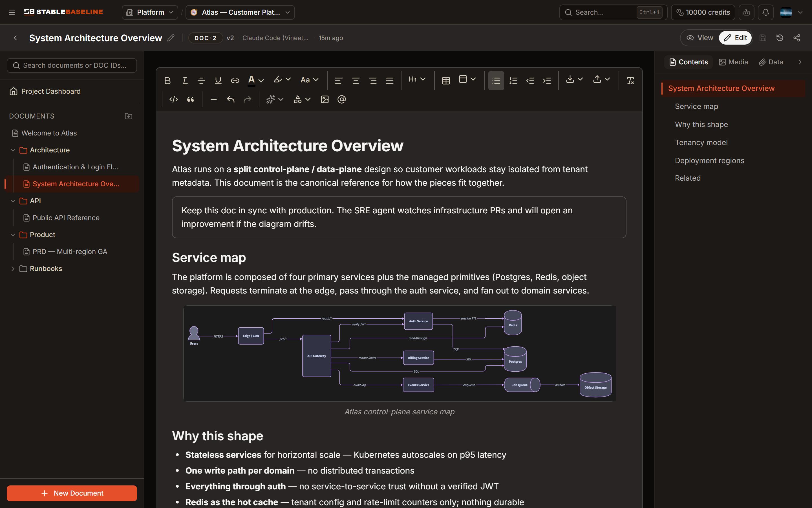This screenshot has height=508, width=812.
Task: Open shapes insert dropdown
Action: (302, 99)
